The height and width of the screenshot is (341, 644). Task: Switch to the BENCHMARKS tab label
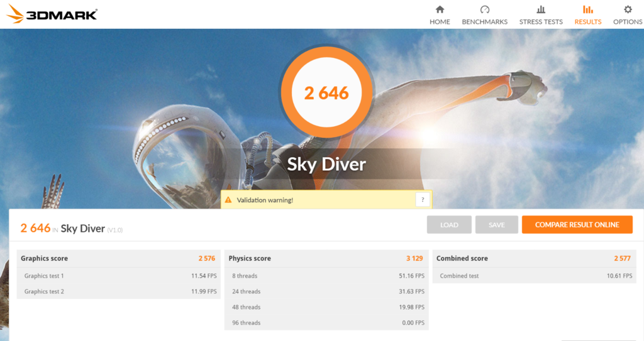click(x=485, y=22)
